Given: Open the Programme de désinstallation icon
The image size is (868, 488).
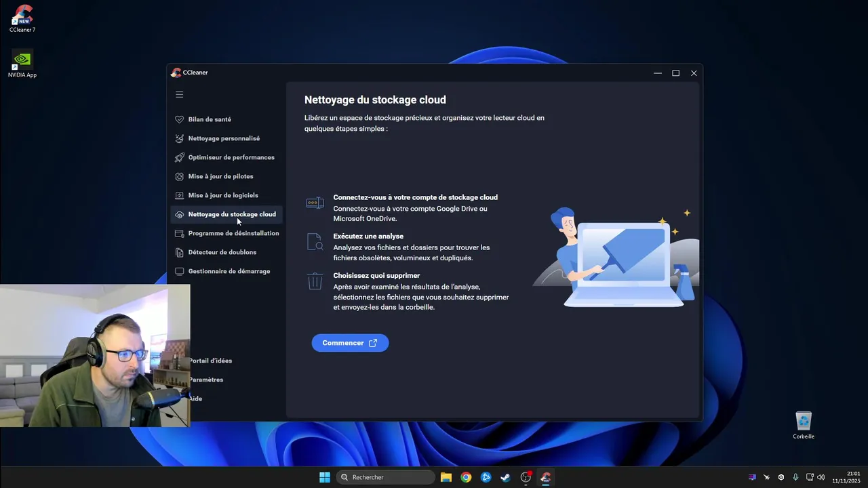Looking at the screenshot, I should pos(179,233).
